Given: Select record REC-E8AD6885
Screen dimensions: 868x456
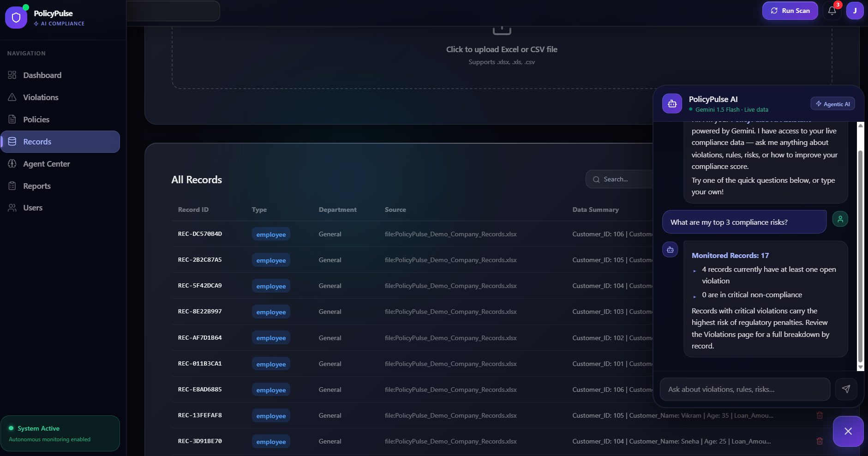Looking at the screenshot, I should [200, 390].
